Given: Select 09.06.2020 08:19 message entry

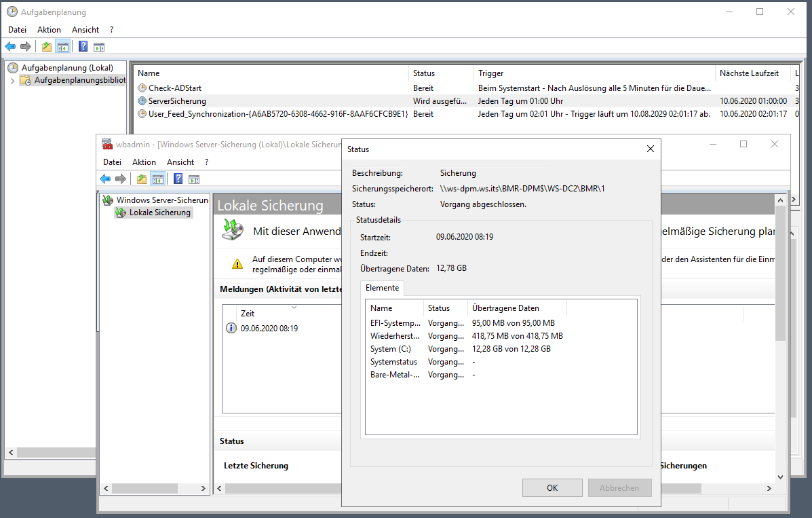Looking at the screenshot, I should (x=269, y=328).
